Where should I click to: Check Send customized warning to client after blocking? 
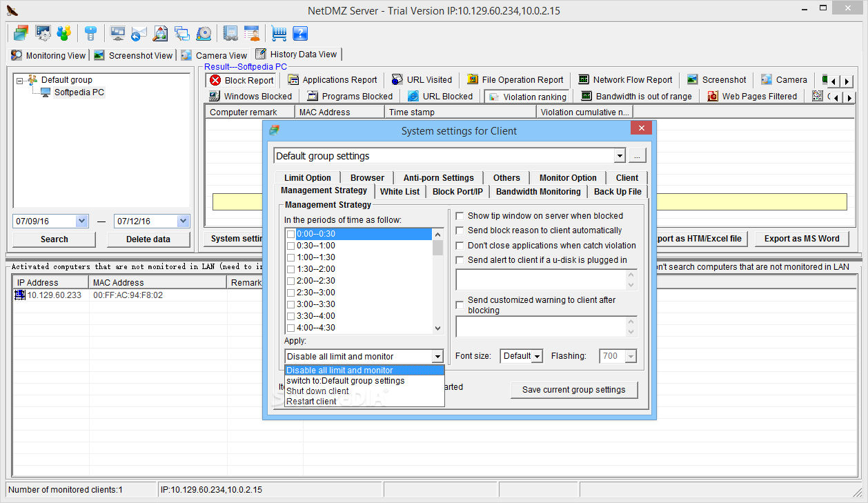[460, 305]
